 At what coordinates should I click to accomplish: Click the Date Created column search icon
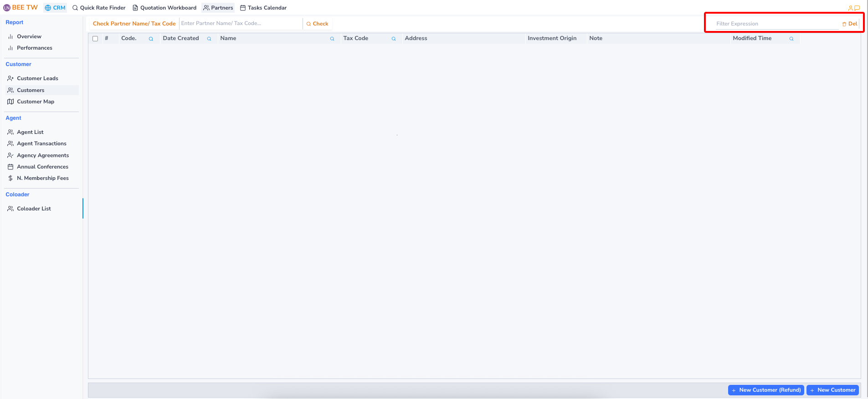(x=209, y=39)
